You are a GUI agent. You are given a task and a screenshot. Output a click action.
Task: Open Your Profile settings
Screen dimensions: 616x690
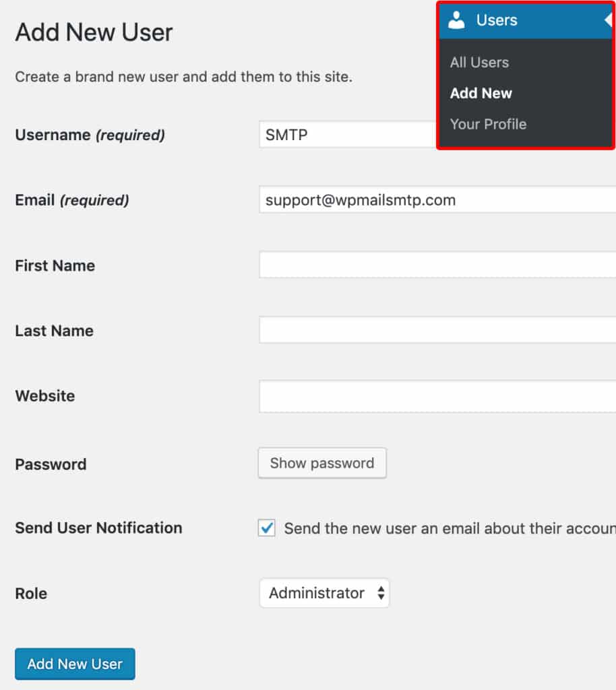[x=488, y=124]
